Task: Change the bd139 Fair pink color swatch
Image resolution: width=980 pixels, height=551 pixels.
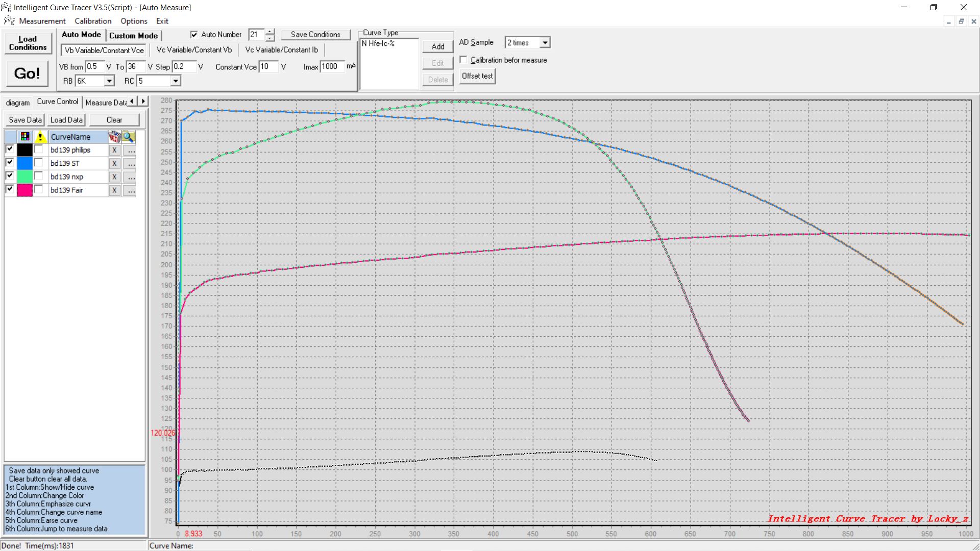Action: [x=24, y=190]
